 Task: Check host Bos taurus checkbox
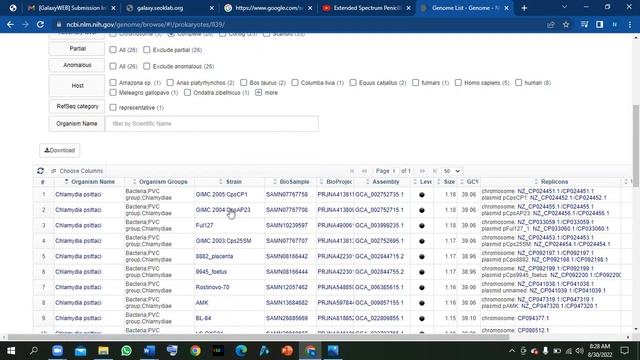(x=244, y=82)
